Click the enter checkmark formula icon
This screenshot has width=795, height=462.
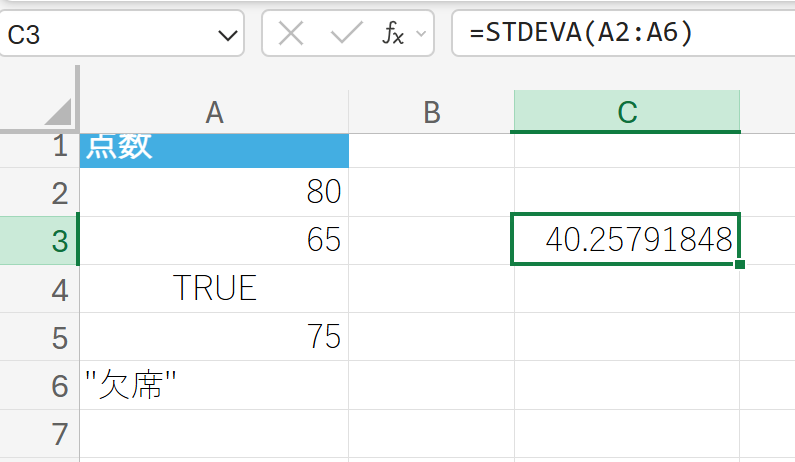[x=345, y=34]
